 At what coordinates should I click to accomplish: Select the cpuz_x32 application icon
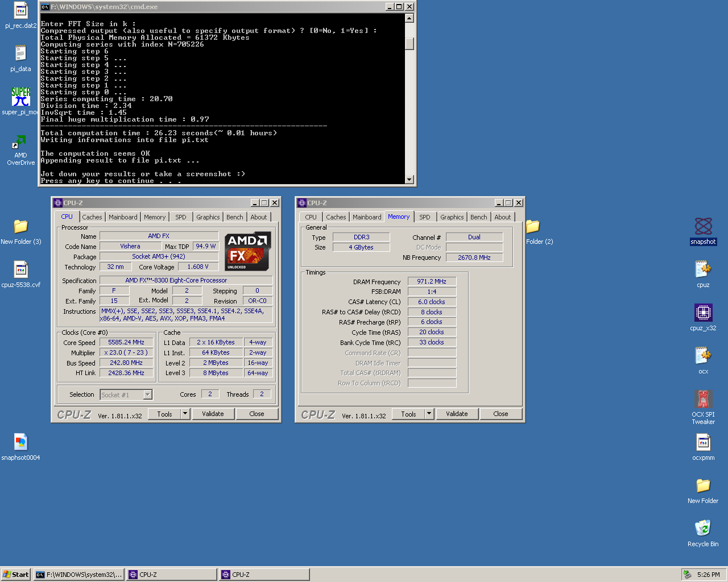pos(703,313)
